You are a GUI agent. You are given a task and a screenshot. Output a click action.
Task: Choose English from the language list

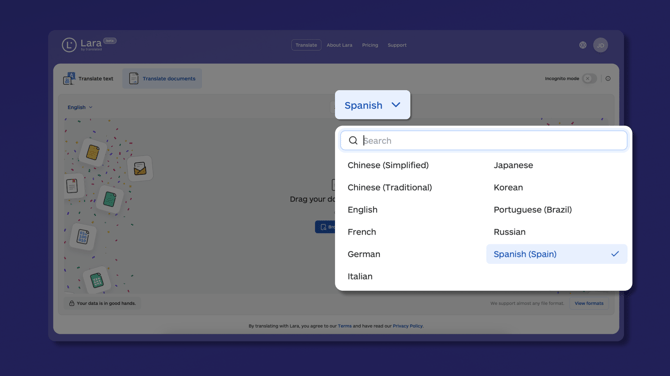(362, 210)
